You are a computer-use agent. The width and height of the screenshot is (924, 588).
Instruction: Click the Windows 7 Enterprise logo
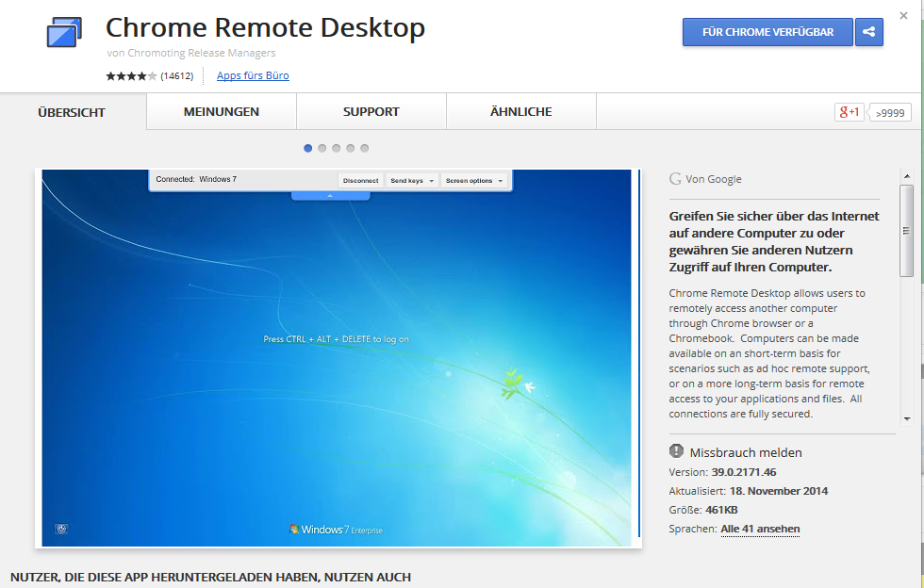coord(336,530)
